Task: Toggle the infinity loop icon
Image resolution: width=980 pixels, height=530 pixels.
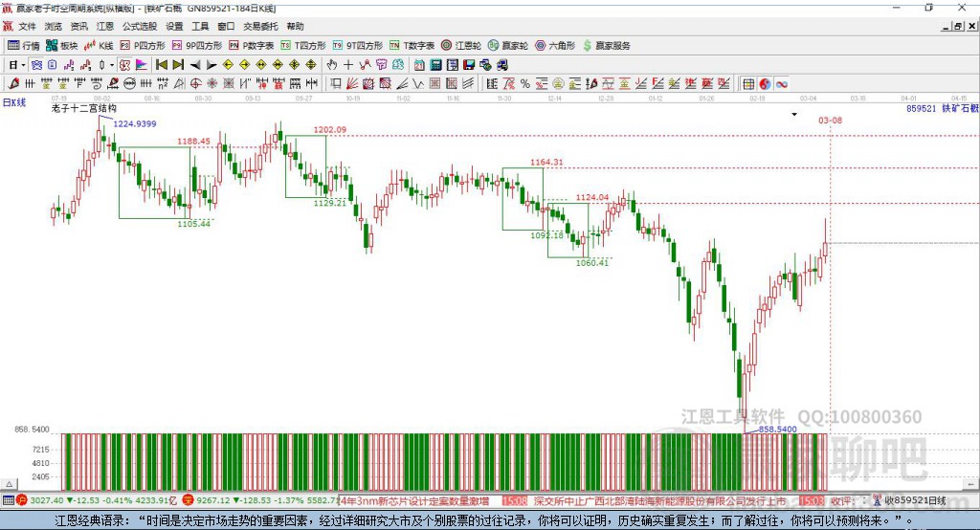Action: pyautogui.click(x=781, y=84)
